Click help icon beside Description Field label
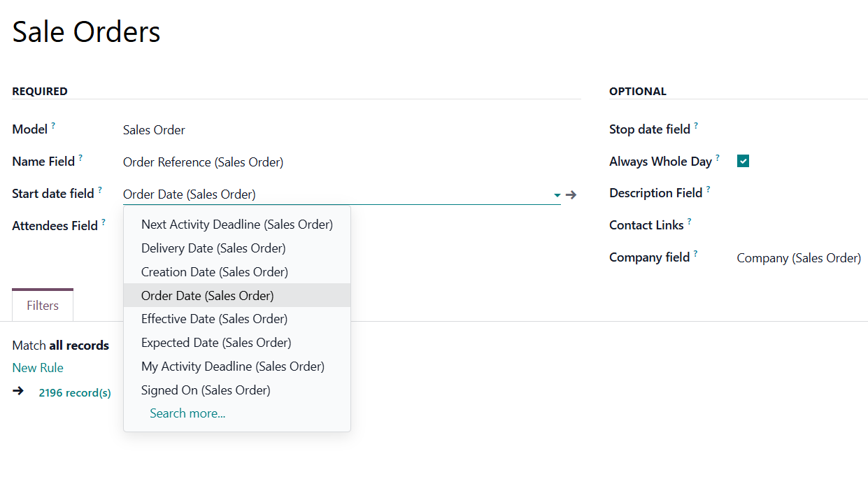The image size is (868, 491). [x=708, y=190]
